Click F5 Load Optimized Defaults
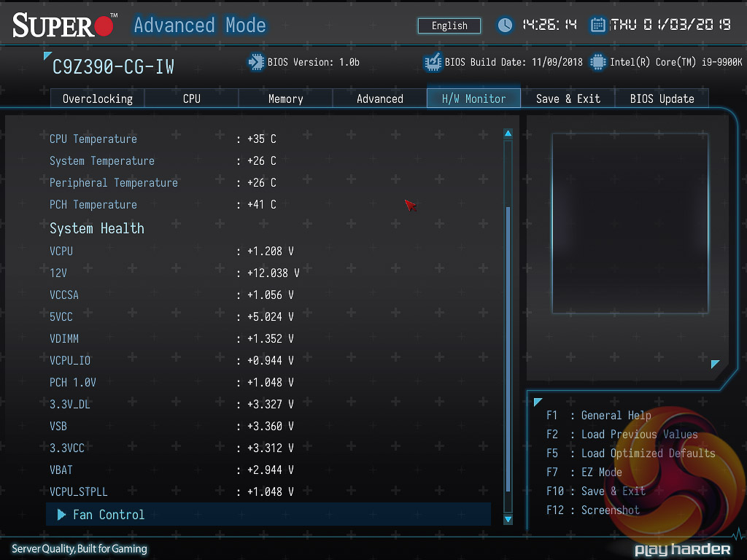Screen dimensions: 747x560 pyautogui.click(x=631, y=454)
